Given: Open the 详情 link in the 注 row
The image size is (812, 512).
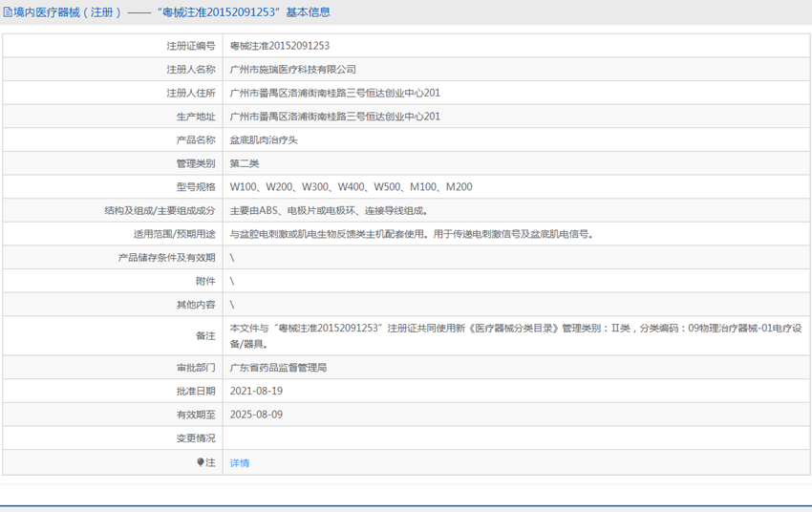Looking at the screenshot, I should pyautogui.click(x=239, y=463).
